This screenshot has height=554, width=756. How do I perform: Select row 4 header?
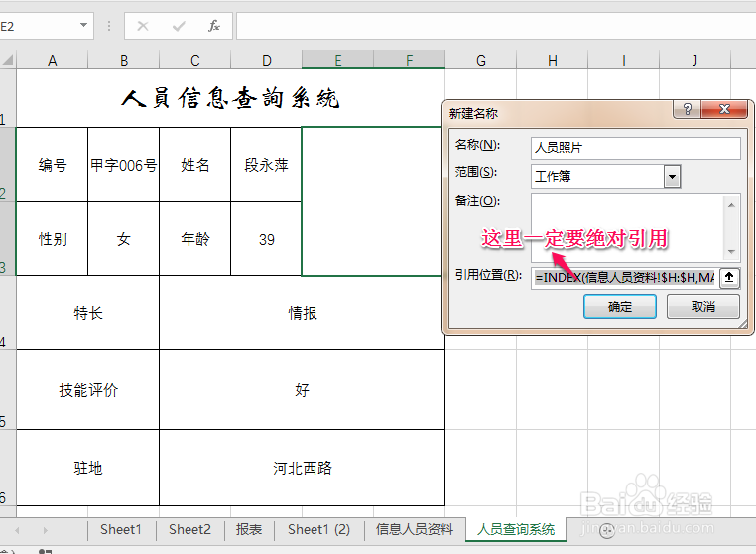pyautogui.click(x=8, y=313)
